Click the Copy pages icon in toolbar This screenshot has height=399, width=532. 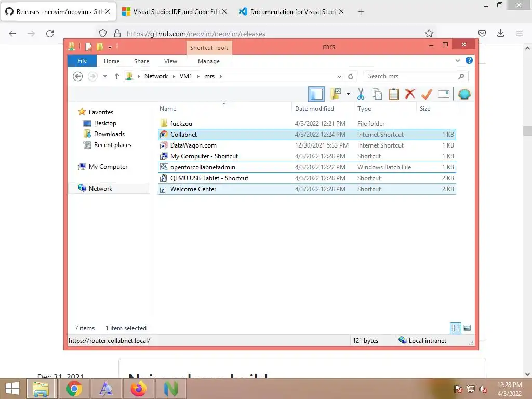coord(377,94)
